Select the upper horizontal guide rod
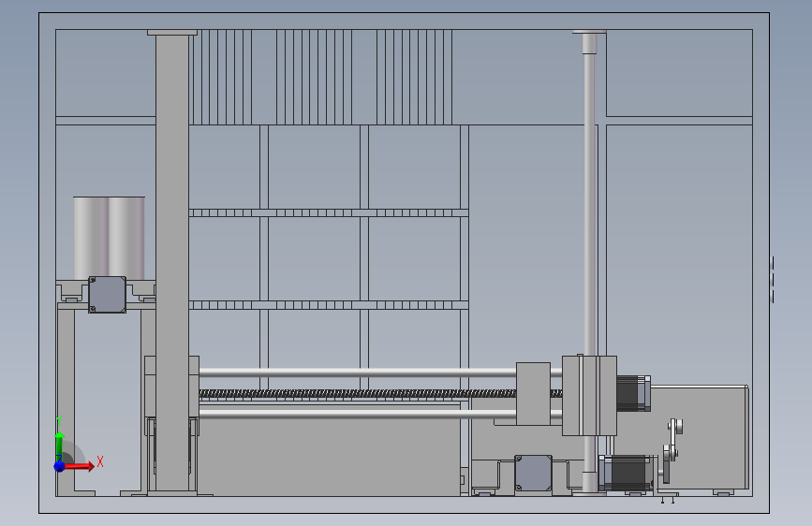 (x=358, y=373)
